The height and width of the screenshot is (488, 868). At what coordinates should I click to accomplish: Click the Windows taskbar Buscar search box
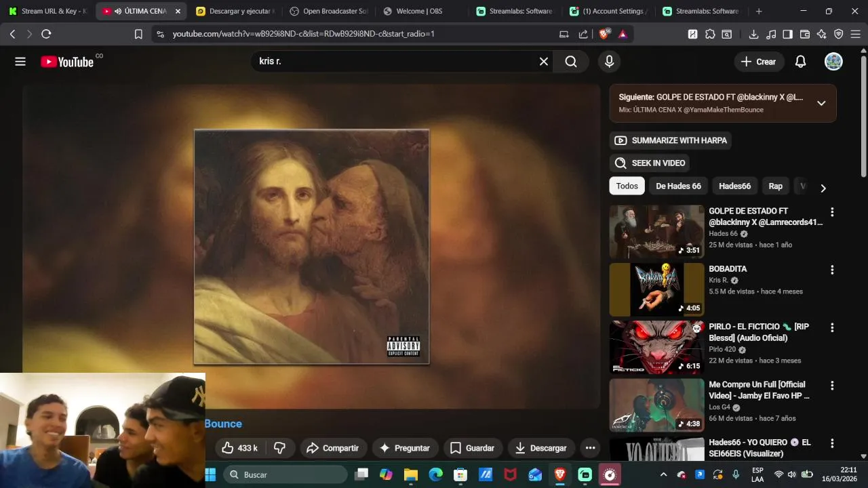pyautogui.click(x=285, y=474)
